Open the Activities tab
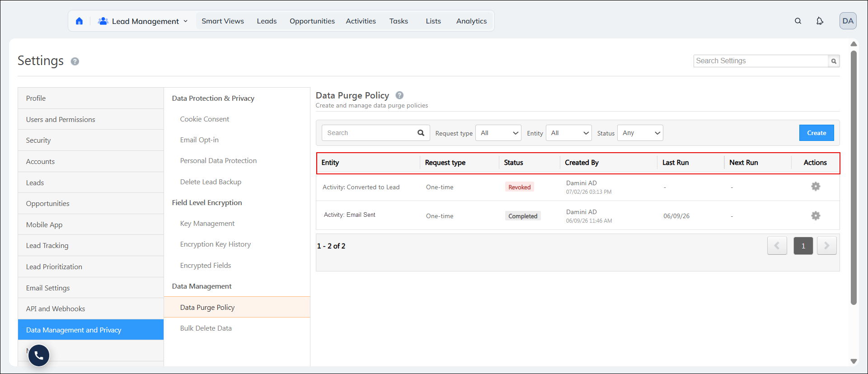Image resolution: width=868 pixels, height=374 pixels. point(361,21)
